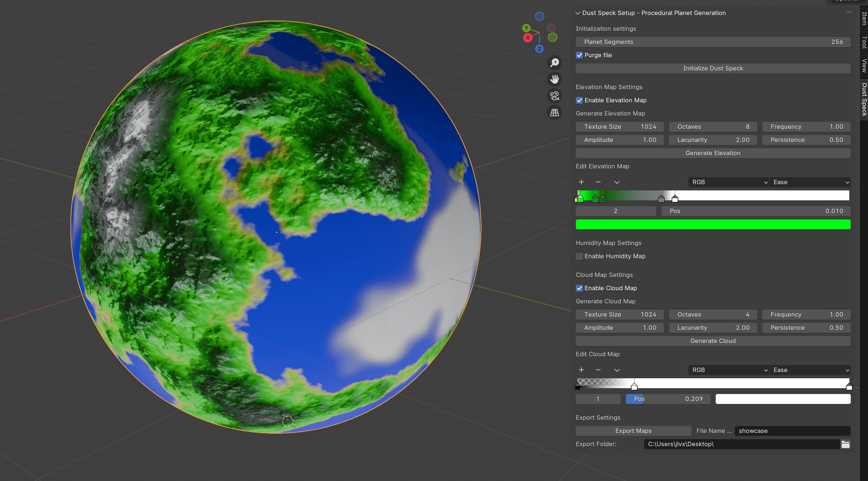Disable the Enable Cloud Map checkbox
868x481 pixels.
pyautogui.click(x=580, y=288)
